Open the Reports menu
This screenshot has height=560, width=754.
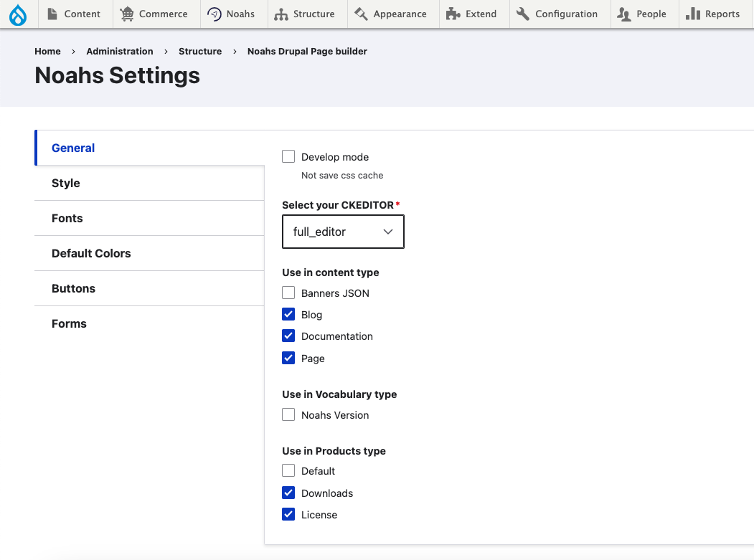point(715,14)
